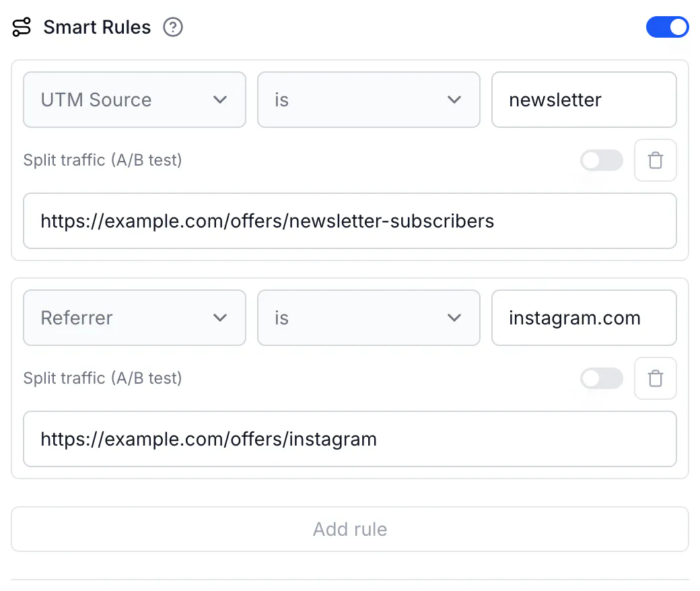Enable split traffic for the Referrer rule

[602, 378]
